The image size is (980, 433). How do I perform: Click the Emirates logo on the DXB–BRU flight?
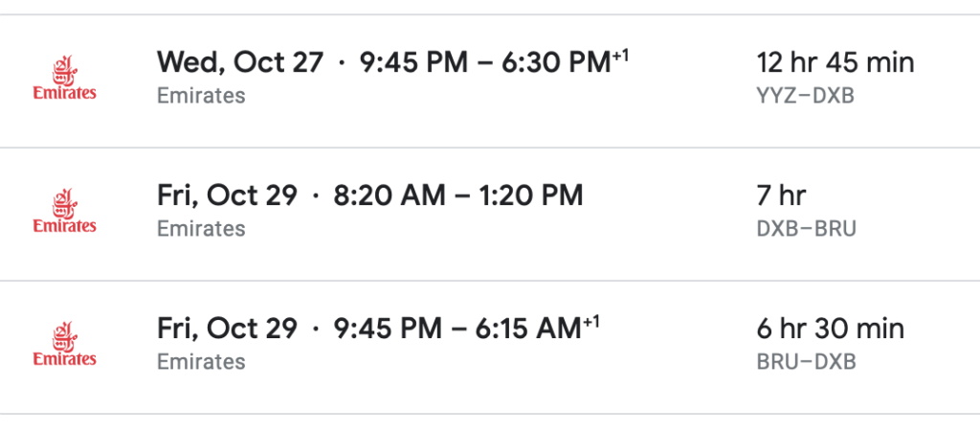64,213
